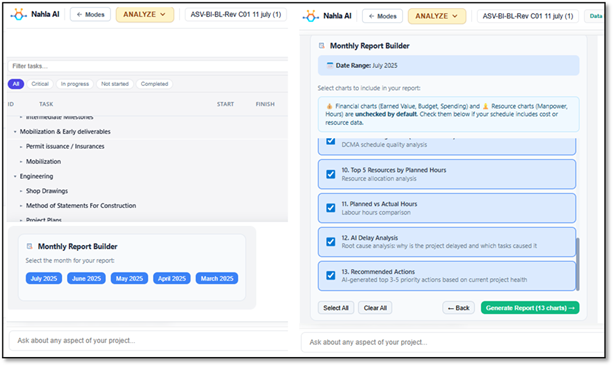Collapse the Permit issuance / Insurances row

21,147
